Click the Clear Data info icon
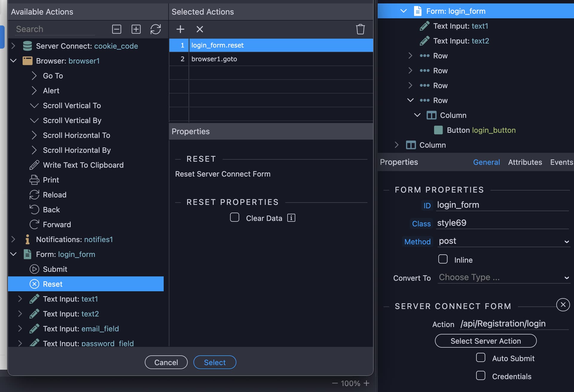The width and height of the screenshot is (574, 392). (291, 218)
